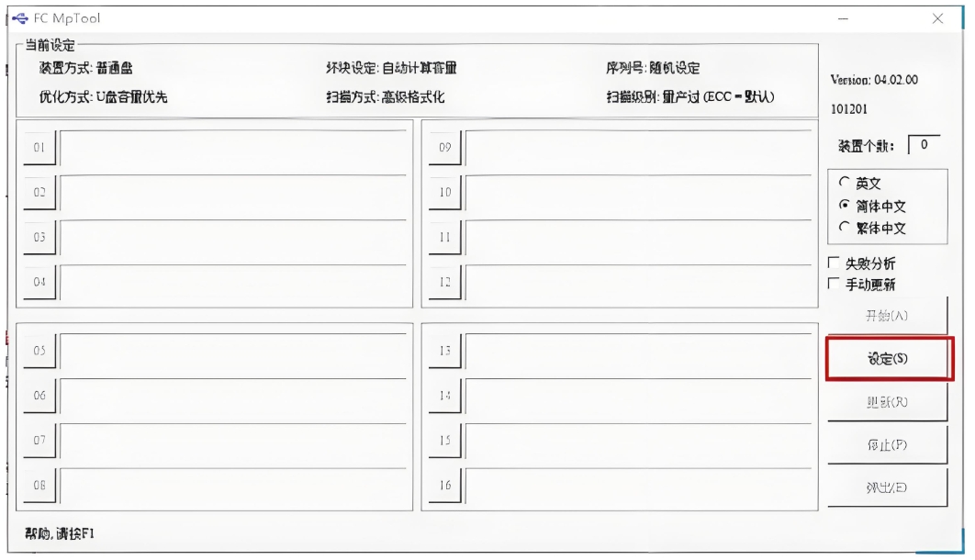Select the 英文 language radio button
The image size is (975, 560).
tap(842, 181)
